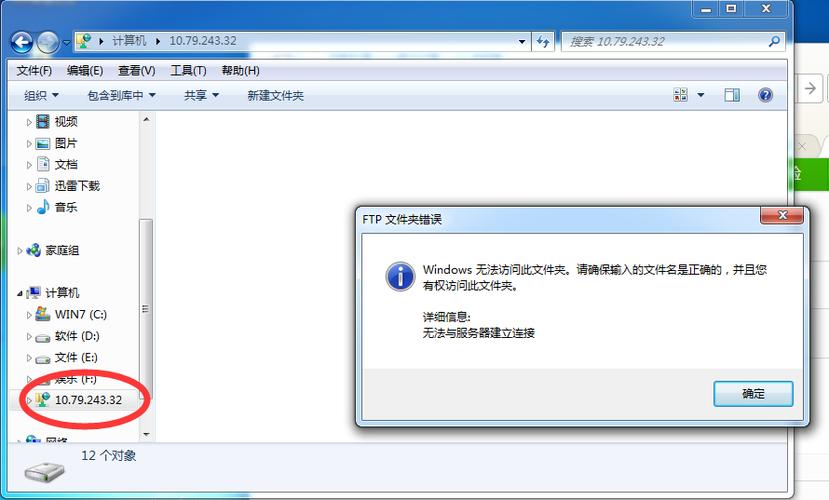Click the 音乐 music note icon

43,207
